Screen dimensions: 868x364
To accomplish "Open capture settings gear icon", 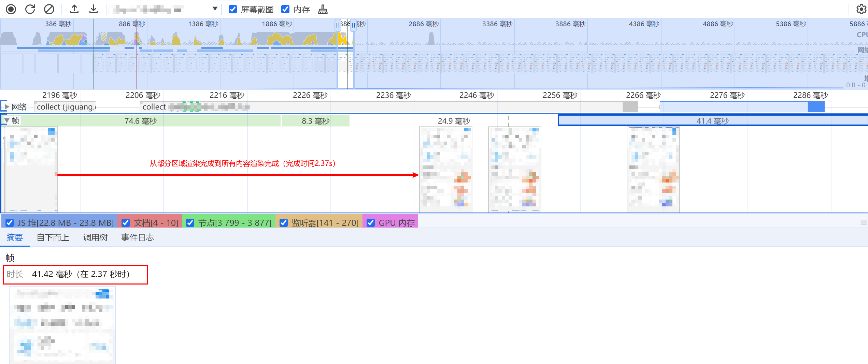I will 862,9.
